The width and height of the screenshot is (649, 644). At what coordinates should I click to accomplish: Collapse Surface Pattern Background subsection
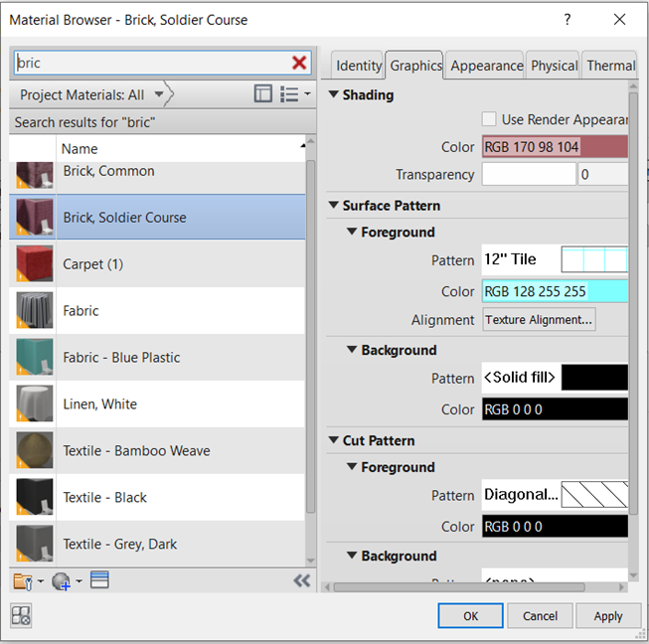[x=352, y=349]
